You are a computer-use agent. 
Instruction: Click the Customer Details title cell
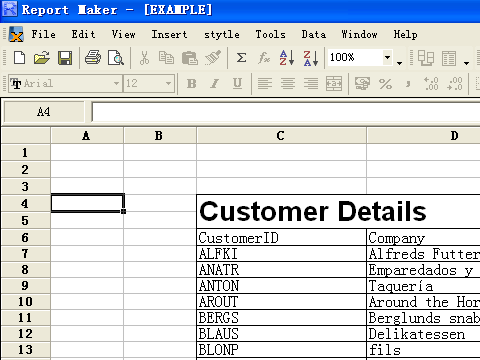[338, 211]
